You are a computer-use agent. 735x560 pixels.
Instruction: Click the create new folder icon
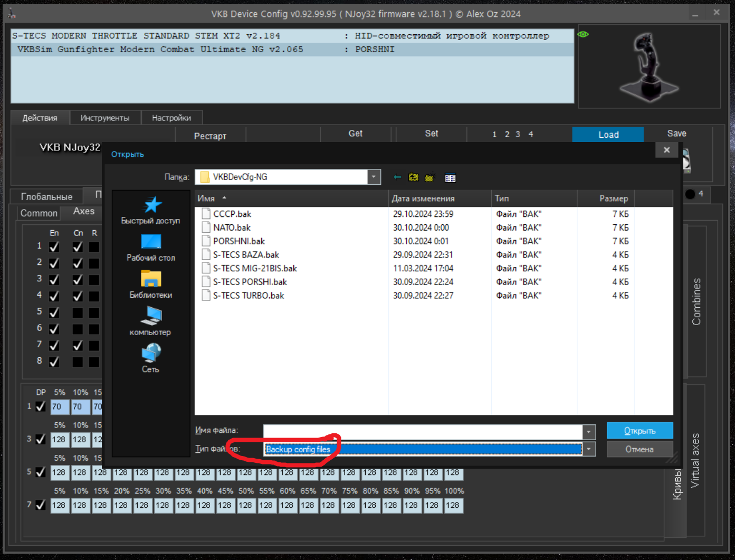[430, 177]
